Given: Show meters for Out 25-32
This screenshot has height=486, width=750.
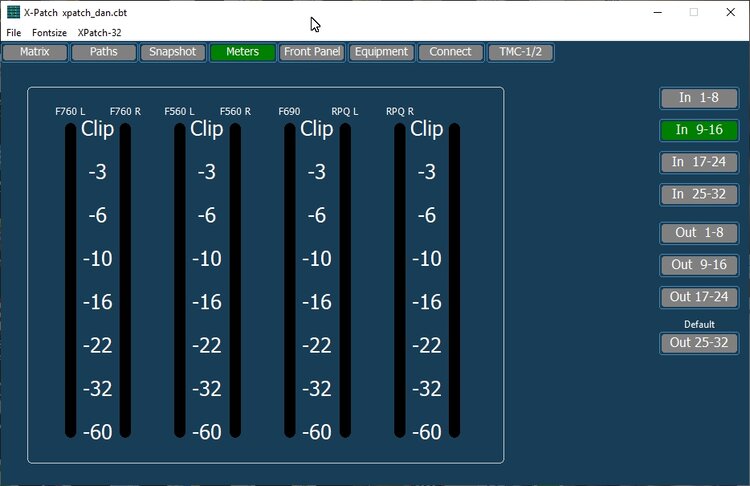Looking at the screenshot, I should [x=699, y=343].
